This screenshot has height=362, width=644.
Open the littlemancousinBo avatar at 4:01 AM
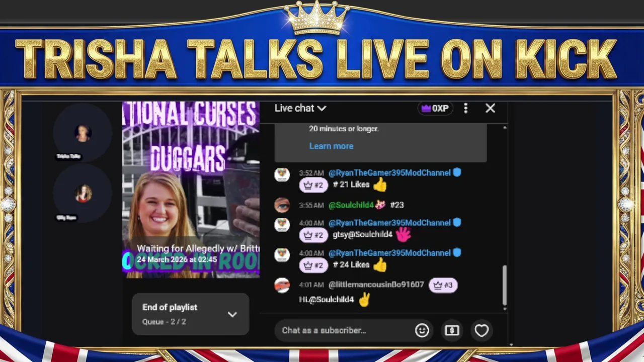(282, 285)
